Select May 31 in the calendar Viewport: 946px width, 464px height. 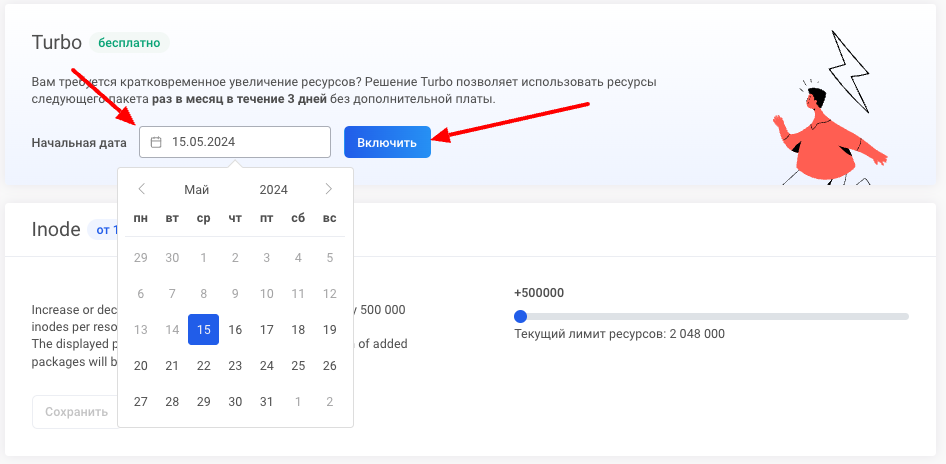266,402
